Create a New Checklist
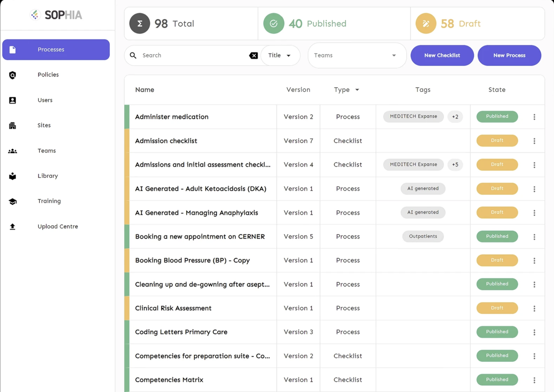 tap(442, 55)
